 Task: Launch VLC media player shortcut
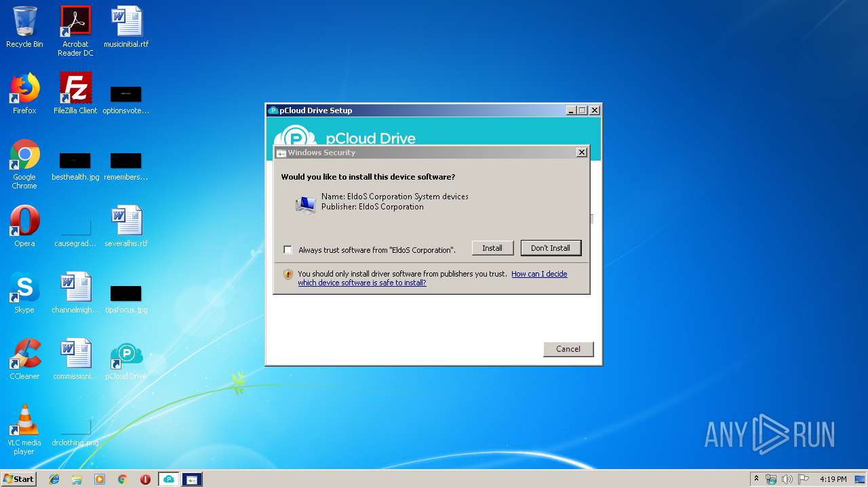click(x=24, y=430)
